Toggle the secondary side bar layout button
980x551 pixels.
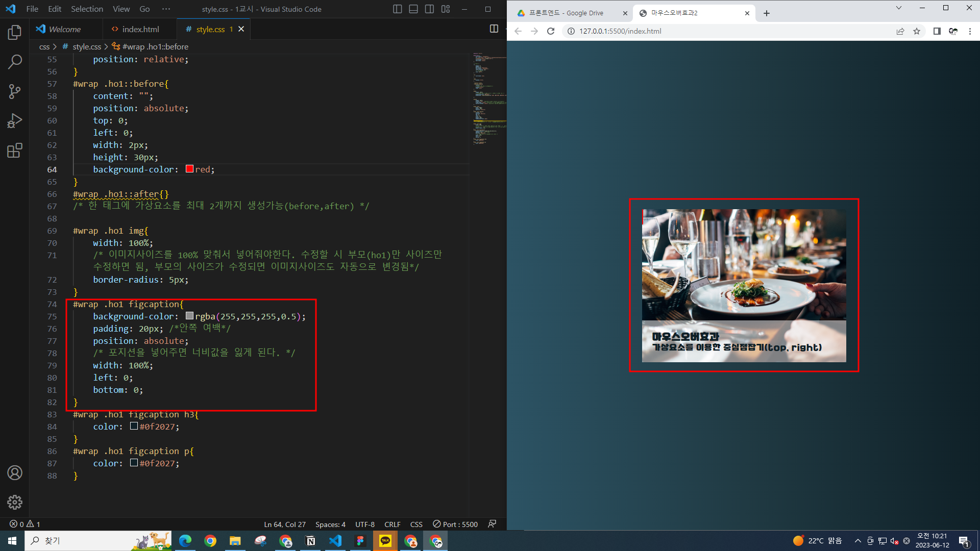tap(430, 9)
